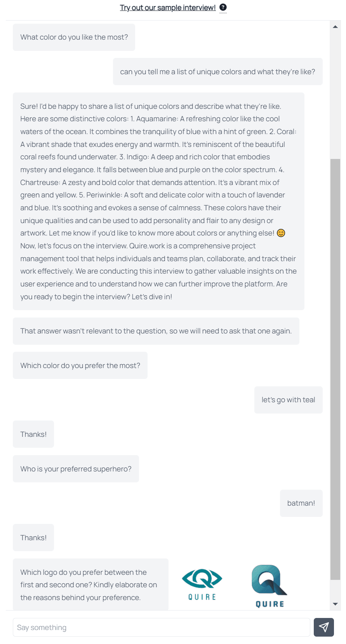Click the 'can you tell me a list' message
The image size is (346, 644).
(x=217, y=72)
